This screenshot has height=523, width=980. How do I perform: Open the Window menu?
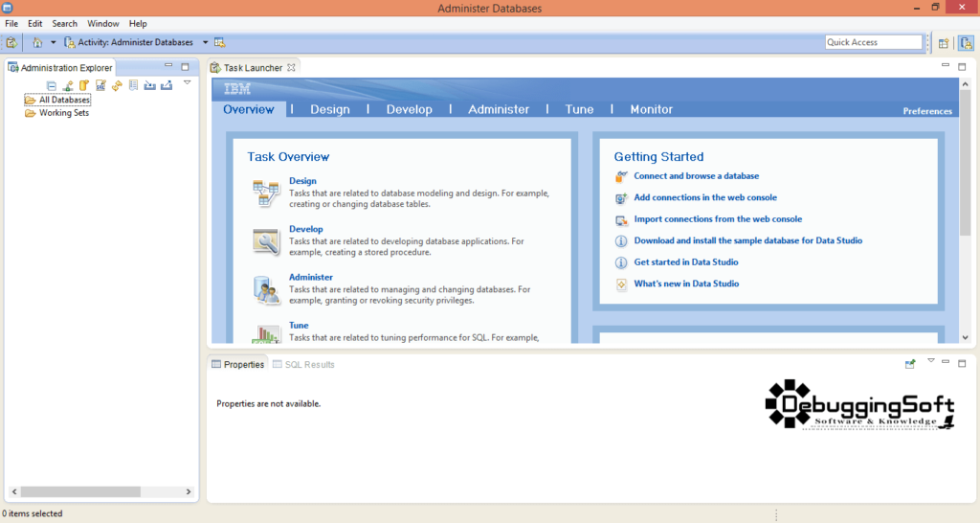pyautogui.click(x=103, y=24)
